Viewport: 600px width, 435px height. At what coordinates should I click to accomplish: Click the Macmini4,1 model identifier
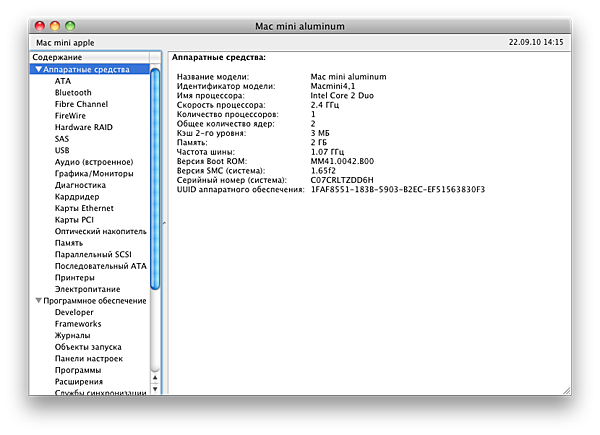pos(333,86)
